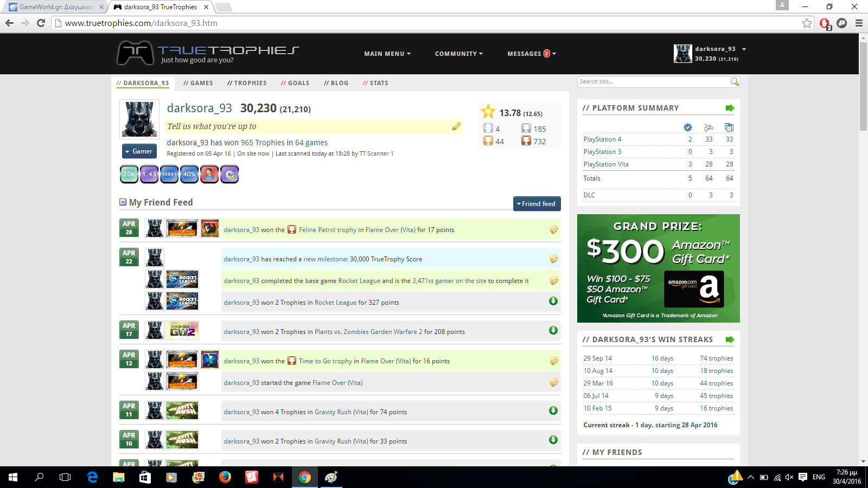Click the browser address bar
Screen dimensions: 868x488
(x=427, y=23)
